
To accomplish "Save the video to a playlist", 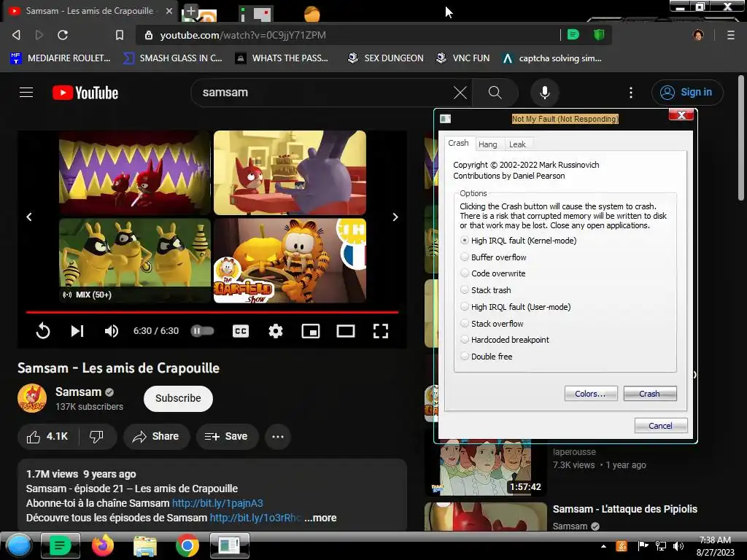I will coord(227,436).
